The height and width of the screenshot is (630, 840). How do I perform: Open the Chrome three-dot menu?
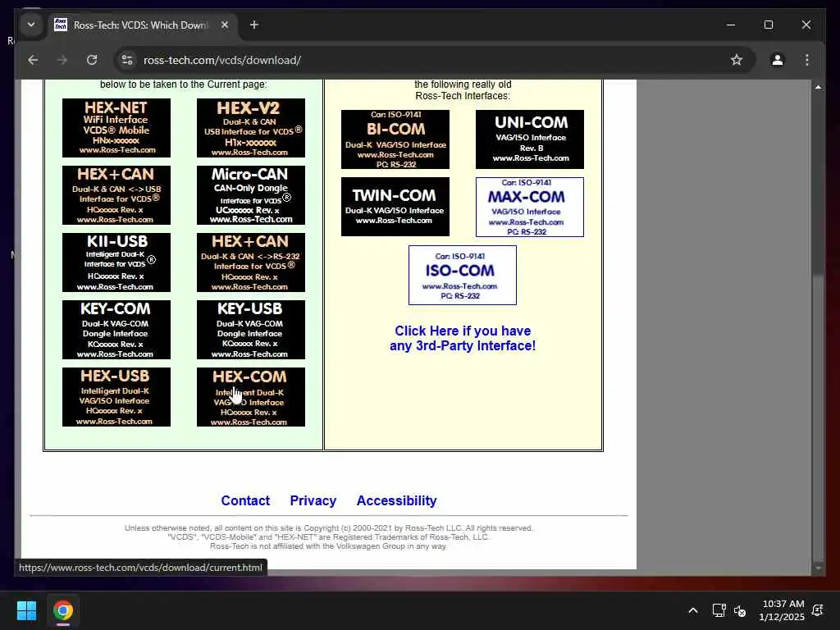[807, 60]
